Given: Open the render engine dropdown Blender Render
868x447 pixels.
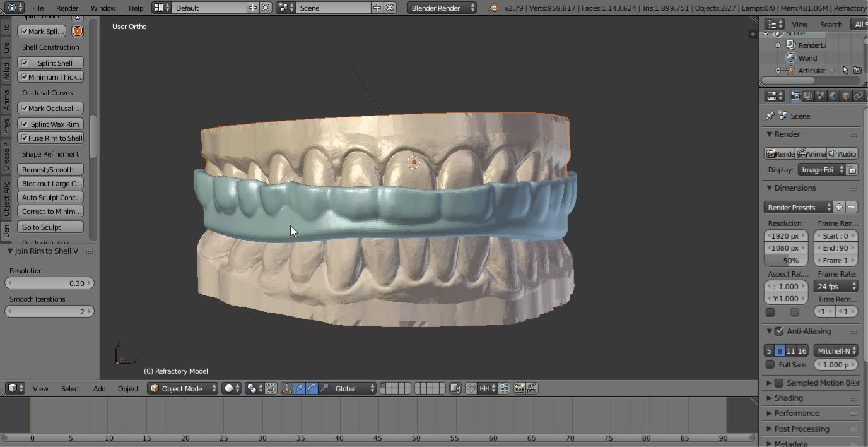Looking at the screenshot, I should (x=442, y=8).
